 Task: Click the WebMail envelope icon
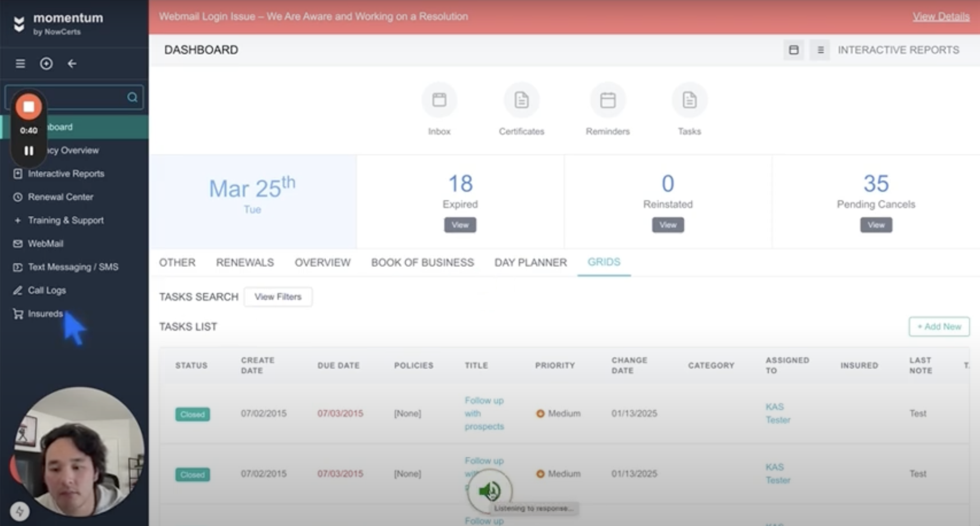click(17, 244)
